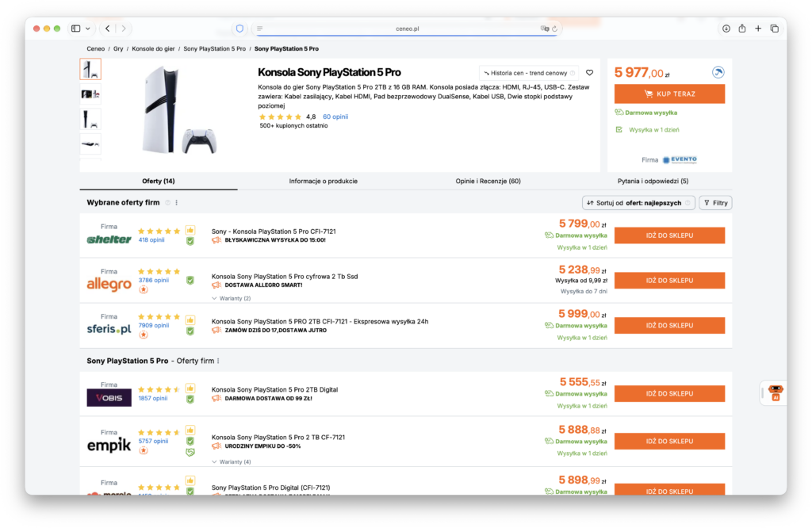Click the EVENTO company logo
This screenshot has height=528, width=812.
(x=680, y=160)
